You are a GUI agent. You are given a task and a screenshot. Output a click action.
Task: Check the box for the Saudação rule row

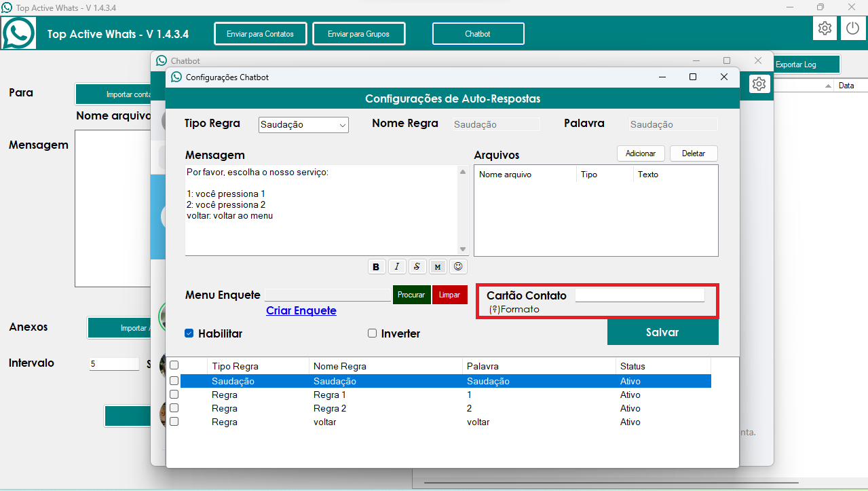pos(174,381)
